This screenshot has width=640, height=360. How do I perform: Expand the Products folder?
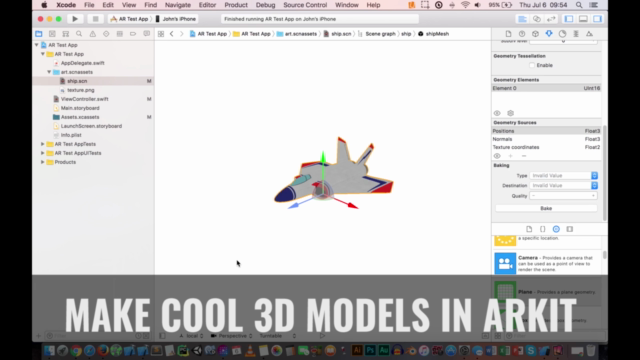coord(42,162)
